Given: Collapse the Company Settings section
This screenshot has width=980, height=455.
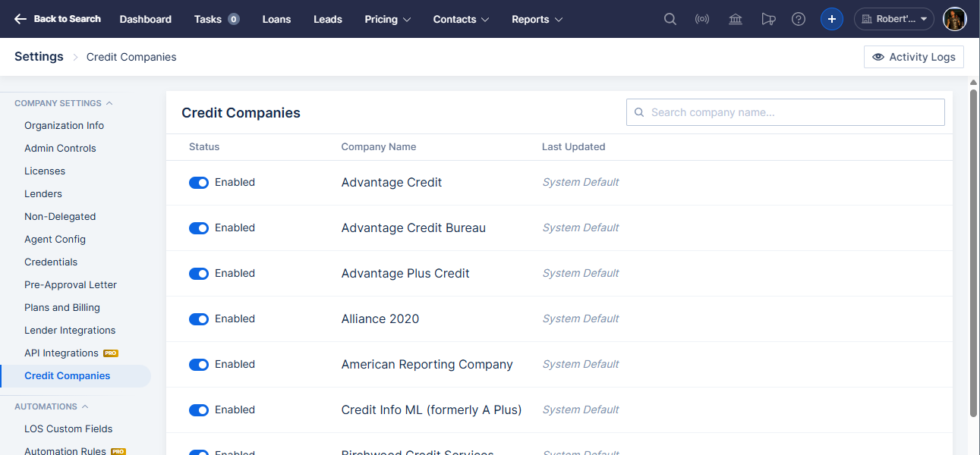Looking at the screenshot, I should (64, 103).
